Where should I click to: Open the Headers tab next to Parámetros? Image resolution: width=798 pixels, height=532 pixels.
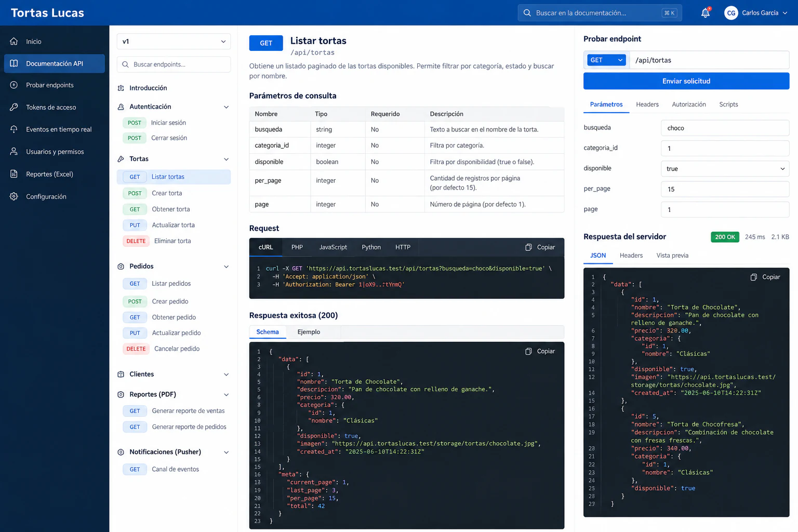point(647,104)
